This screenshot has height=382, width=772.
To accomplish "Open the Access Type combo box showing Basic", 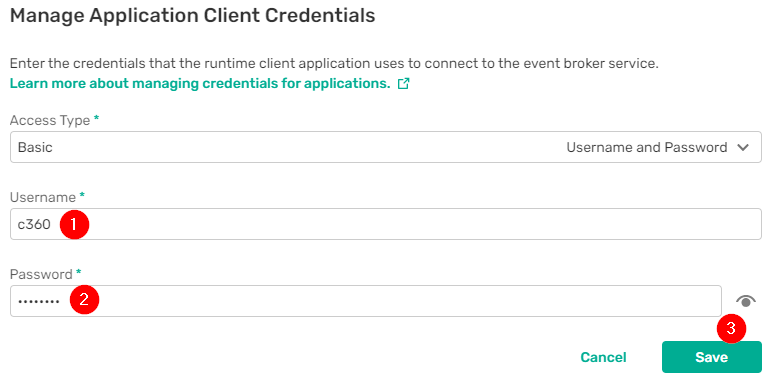I will [386, 147].
